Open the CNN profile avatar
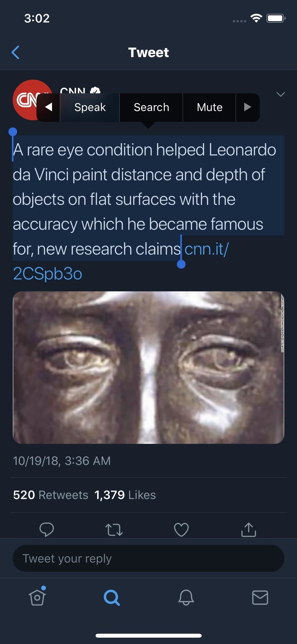 pos(25,100)
